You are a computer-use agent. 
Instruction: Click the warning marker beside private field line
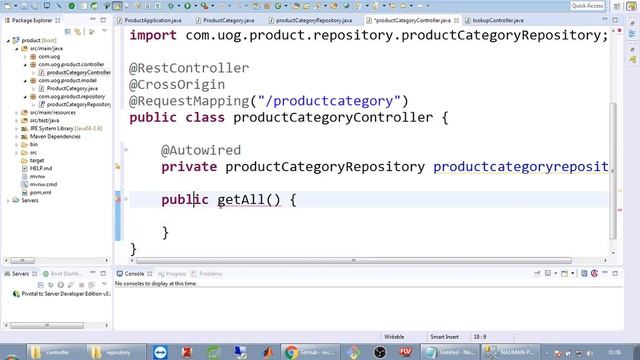click(x=118, y=167)
